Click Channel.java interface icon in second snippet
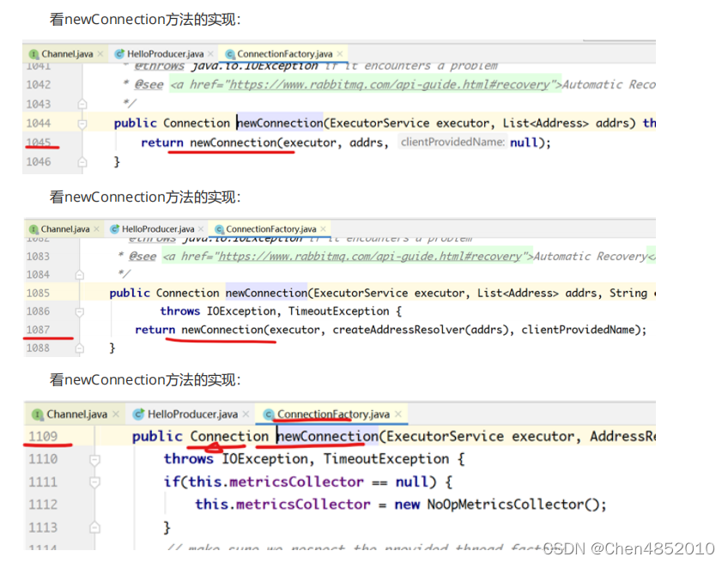Viewport: 728px width, 563px height. point(33,229)
